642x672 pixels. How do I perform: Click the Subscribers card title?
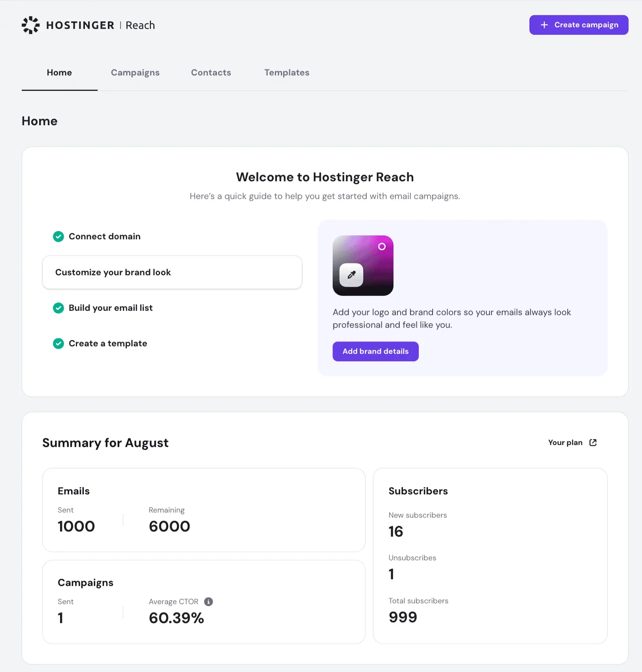tap(418, 491)
